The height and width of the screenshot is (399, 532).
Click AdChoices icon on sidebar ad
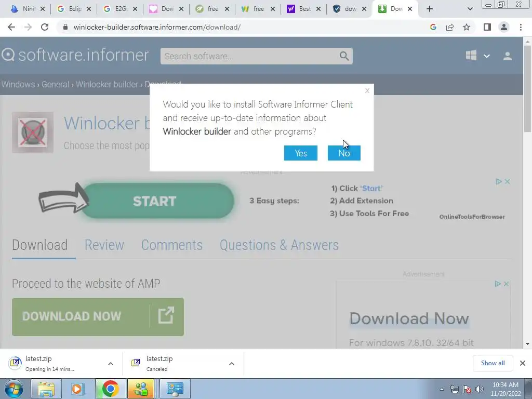click(497, 284)
